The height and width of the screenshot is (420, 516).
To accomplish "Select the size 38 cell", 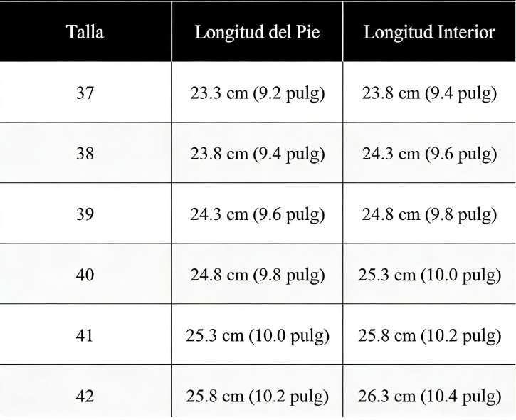I will click(85, 154).
